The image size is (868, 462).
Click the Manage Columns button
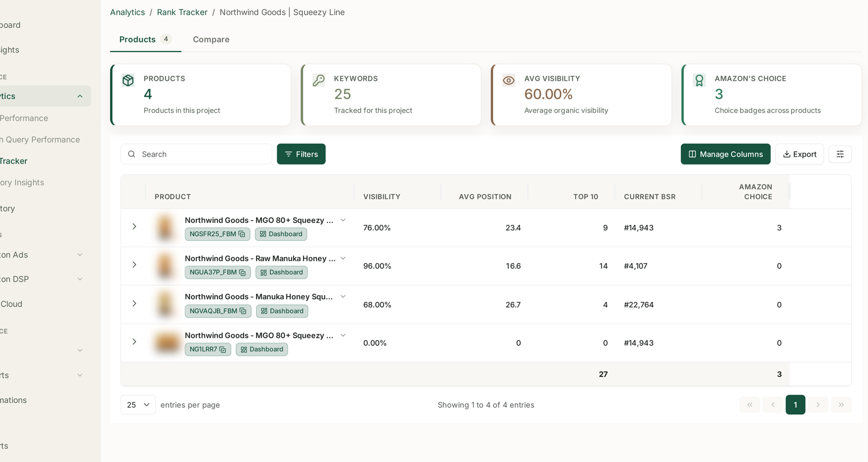725,154
